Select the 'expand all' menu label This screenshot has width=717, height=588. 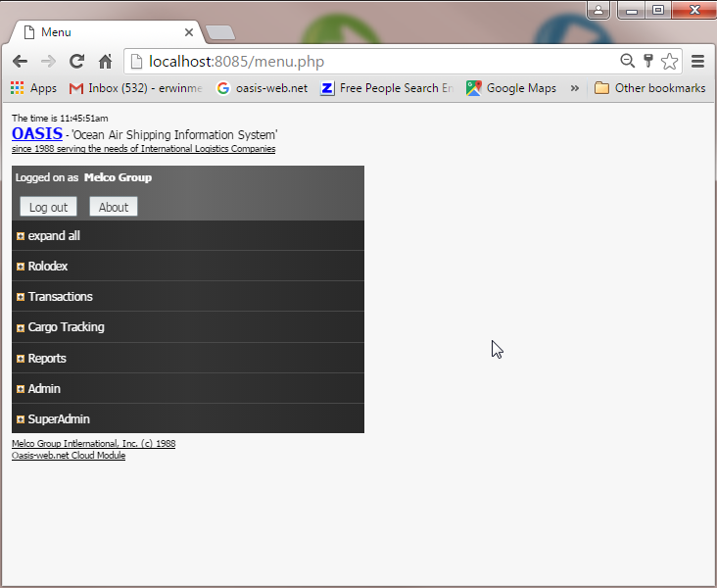pos(54,235)
